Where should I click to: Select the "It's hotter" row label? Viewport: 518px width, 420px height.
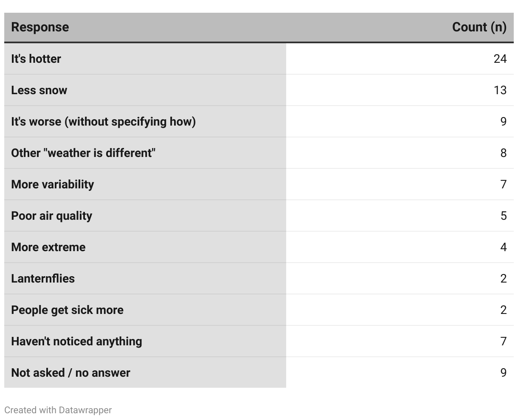point(36,59)
